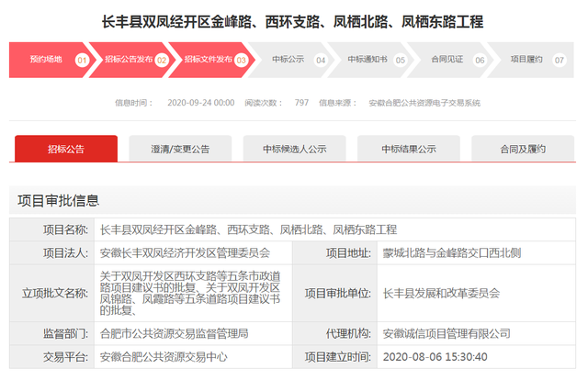The height and width of the screenshot is (380, 588).
Task: Click the 蒙城北路与金峰路交口西北侧 address cell
Action: 476,253
